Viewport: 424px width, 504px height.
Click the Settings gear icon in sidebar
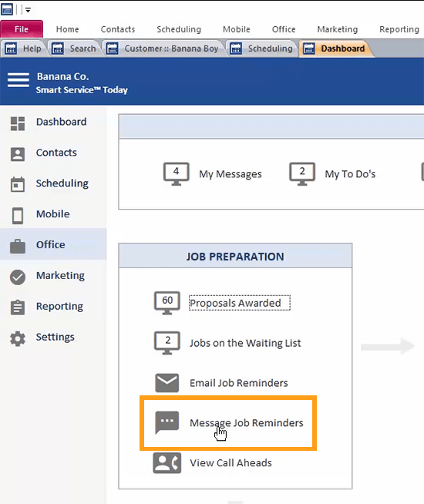point(18,338)
